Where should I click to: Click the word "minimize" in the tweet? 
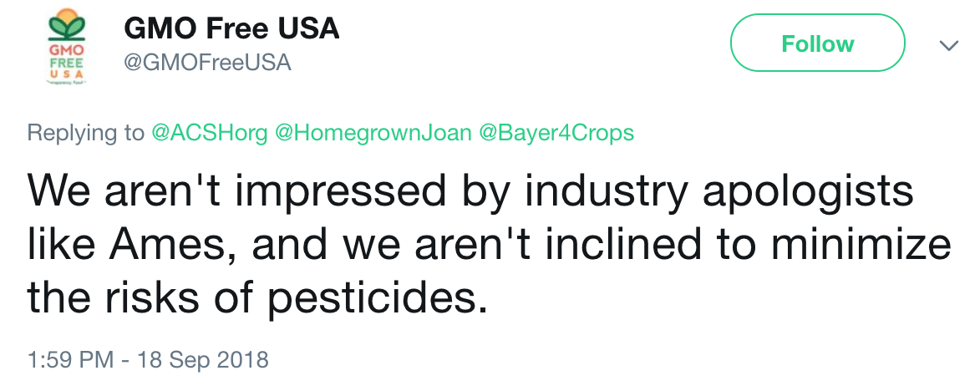click(871, 246)
